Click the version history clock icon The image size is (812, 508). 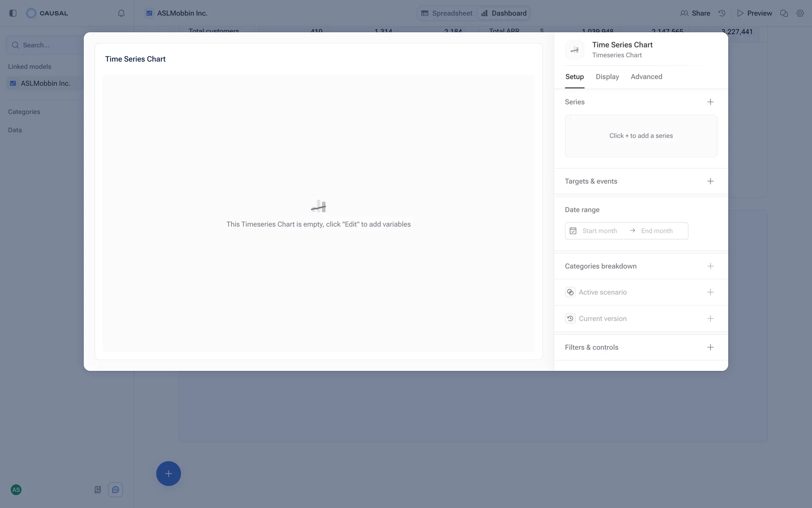pos(722,13)
